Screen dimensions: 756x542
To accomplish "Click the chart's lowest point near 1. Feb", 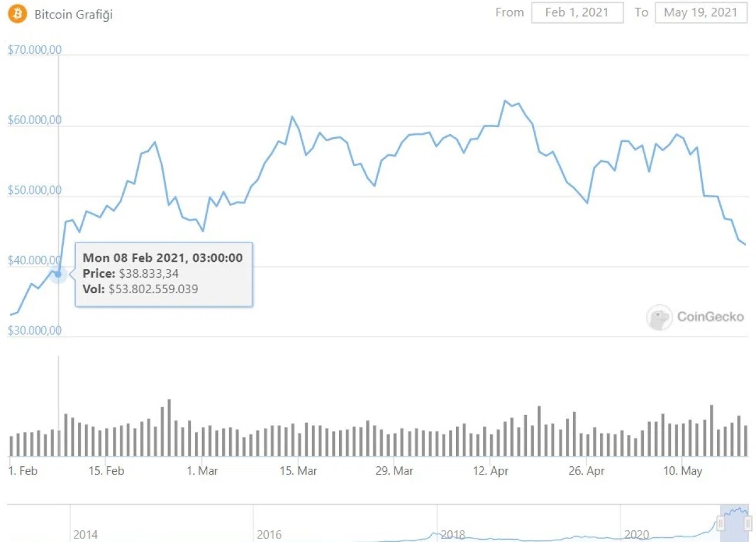I will (11, 314).
